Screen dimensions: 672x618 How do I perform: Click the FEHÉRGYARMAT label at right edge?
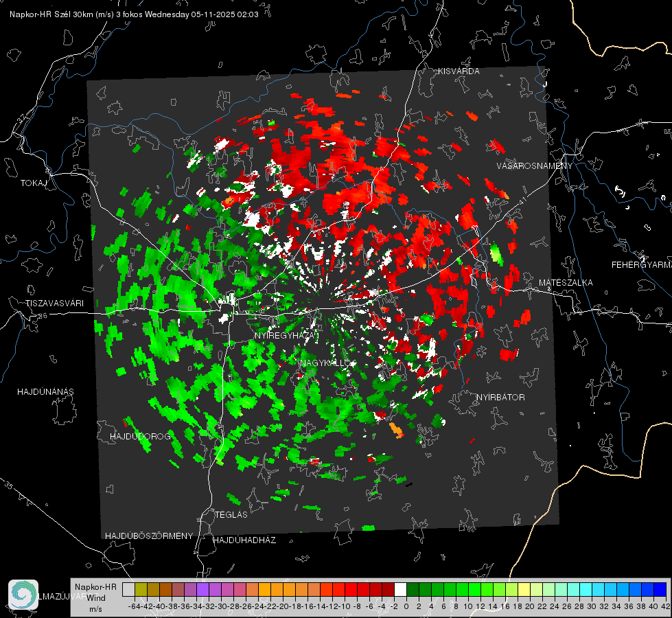tap(642, 265)
